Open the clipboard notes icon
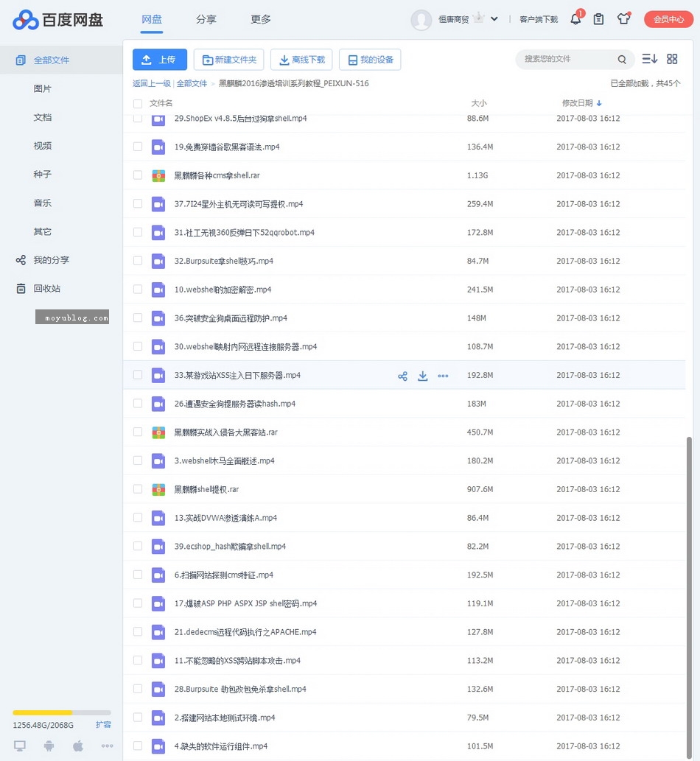This screenshot has height=761, width=700. click(x=598, y=19)
